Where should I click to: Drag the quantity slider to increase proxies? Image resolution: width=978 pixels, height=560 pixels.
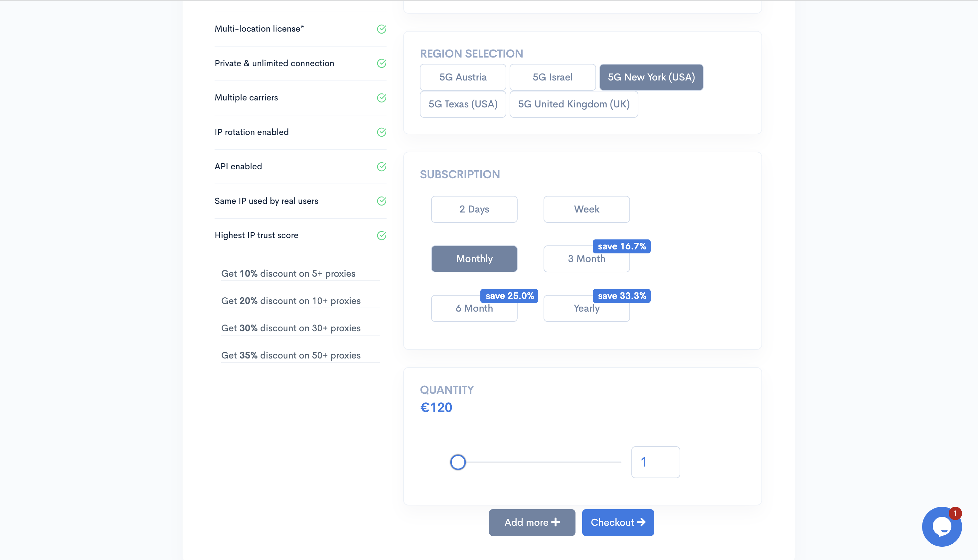coord(457,462)
